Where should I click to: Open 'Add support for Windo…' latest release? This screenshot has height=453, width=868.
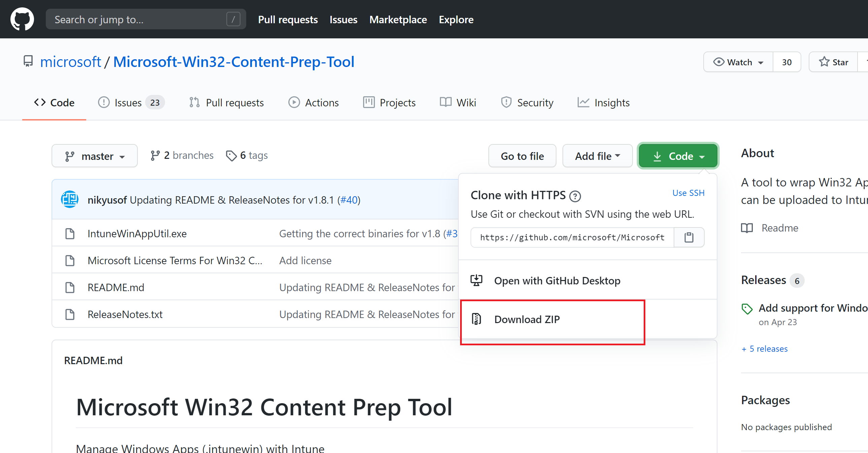[x=813, y=308]
